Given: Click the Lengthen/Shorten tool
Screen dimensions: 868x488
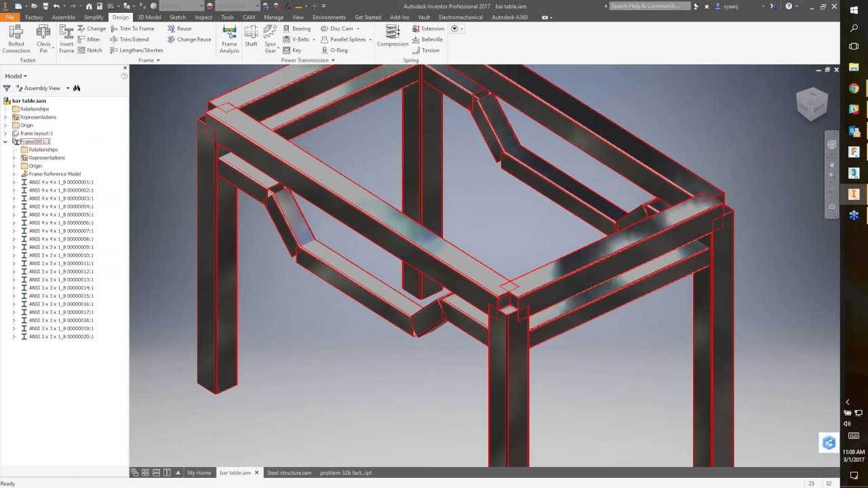Looking at the screenshot, I should point(136,50).
